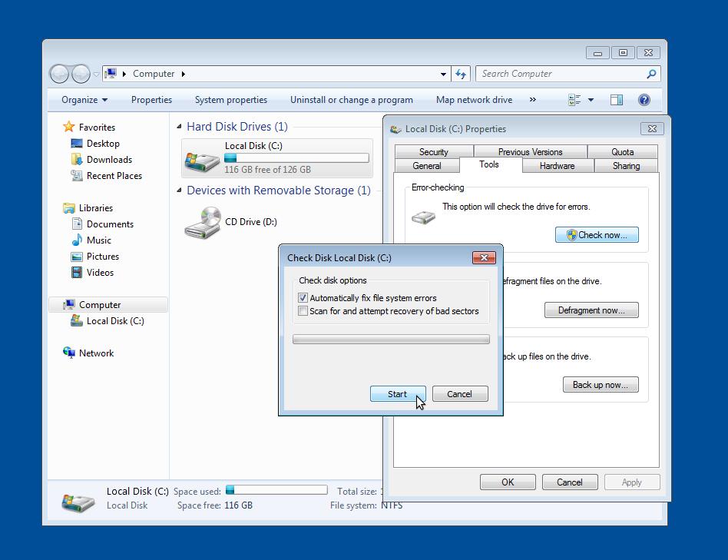This screenshot has height=560, width=728.
Task: Click the Local Disk (C:) capacity bar
Action: point(296,158)
